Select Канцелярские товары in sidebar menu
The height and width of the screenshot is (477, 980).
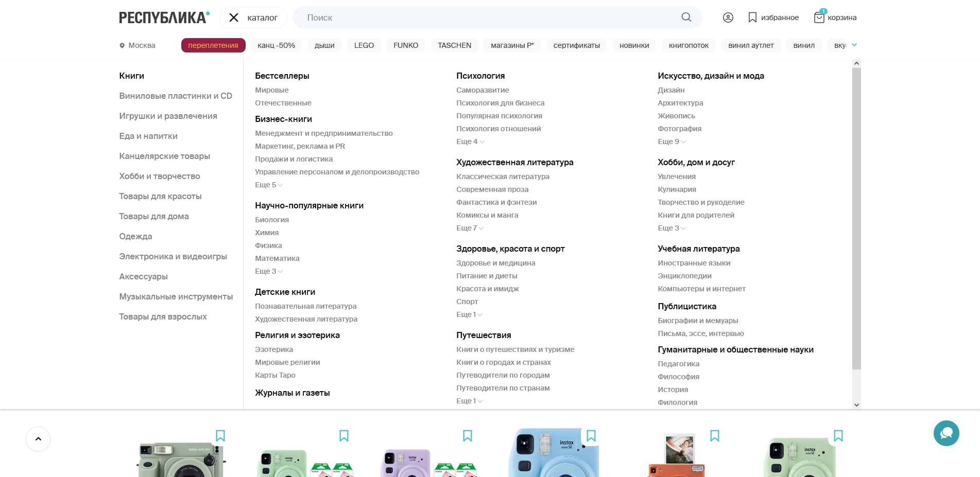[x=164, y=156]
